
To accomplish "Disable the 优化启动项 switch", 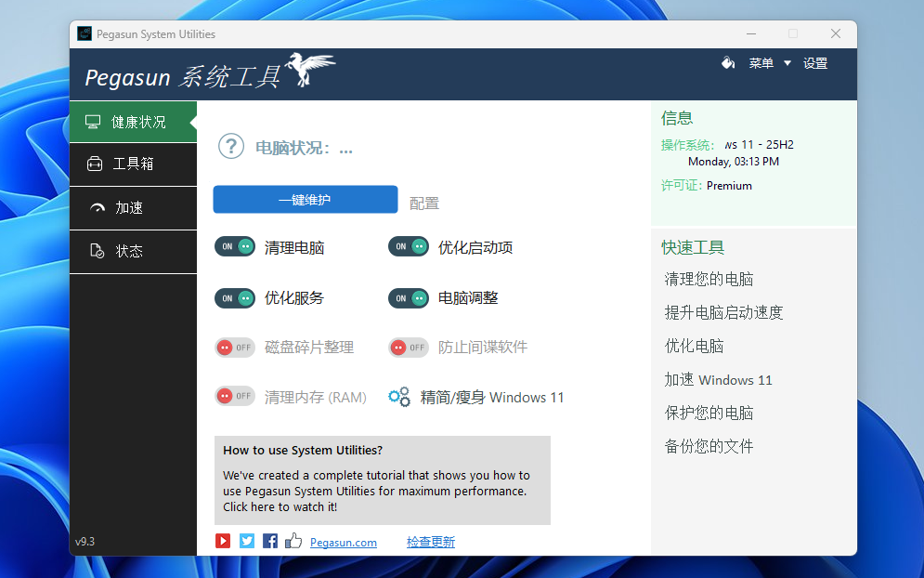I will point(409,247).
